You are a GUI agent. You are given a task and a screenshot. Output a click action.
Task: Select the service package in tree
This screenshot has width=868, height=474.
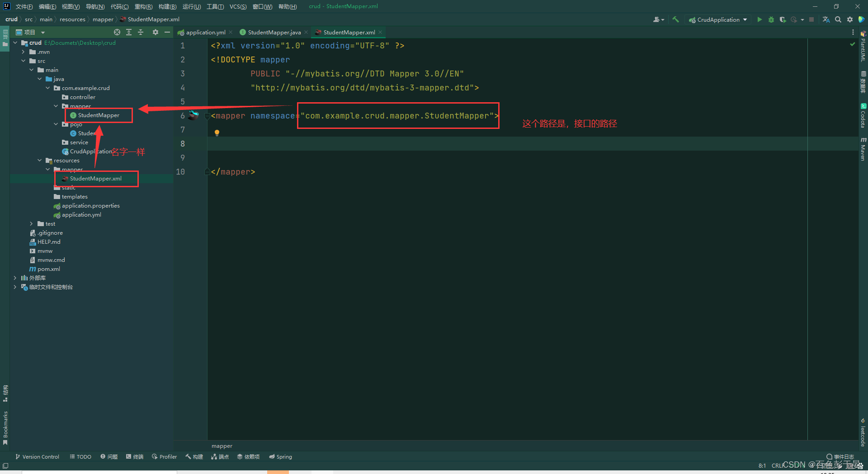[x=79, y=142]
